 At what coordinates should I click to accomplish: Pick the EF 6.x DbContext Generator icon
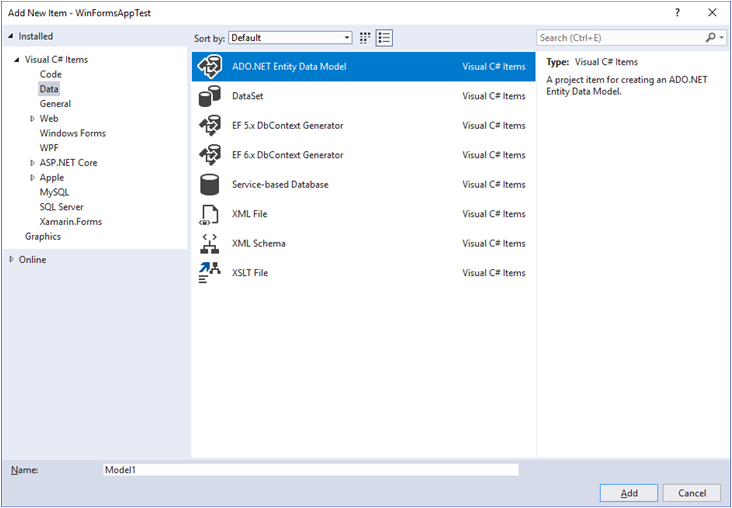[x=210, y=155]
